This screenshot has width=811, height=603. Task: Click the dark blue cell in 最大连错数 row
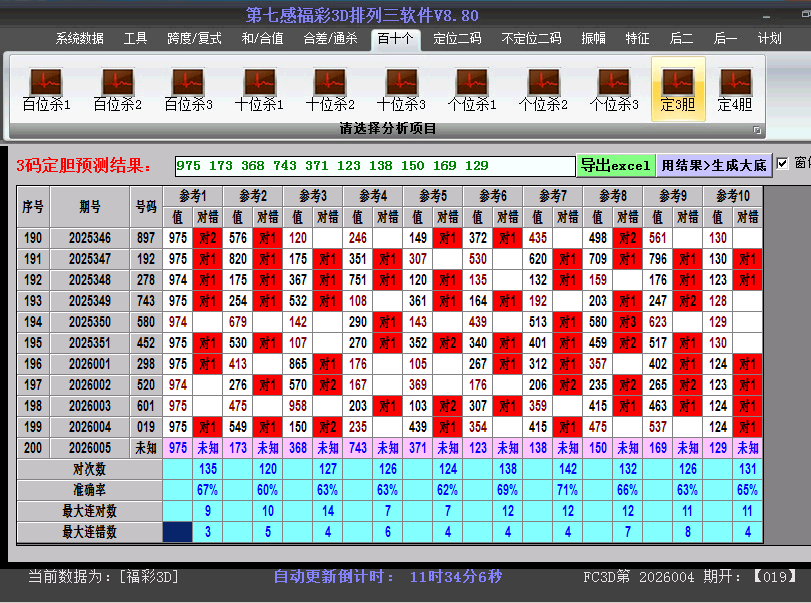(178, 532)
